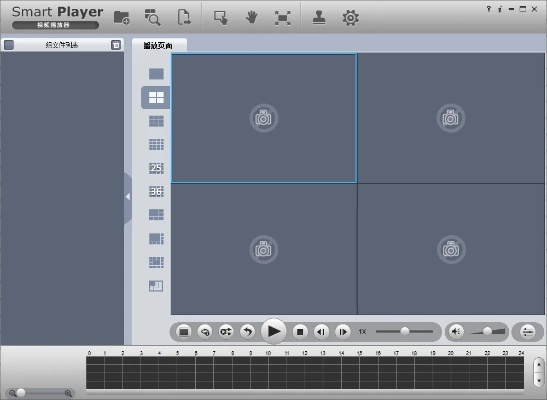Screen dimensions: 547x400
Task: Open the watermark stamp tool
Action: click(319, 17)
